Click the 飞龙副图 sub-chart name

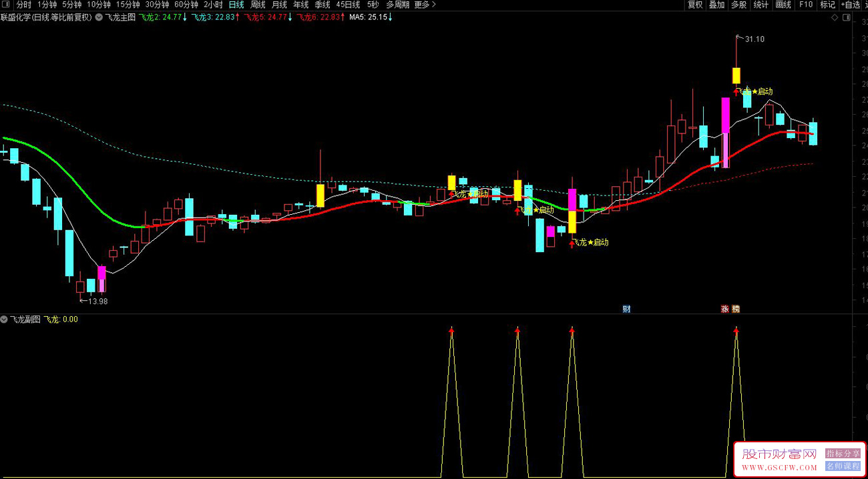tap(25, 320)
